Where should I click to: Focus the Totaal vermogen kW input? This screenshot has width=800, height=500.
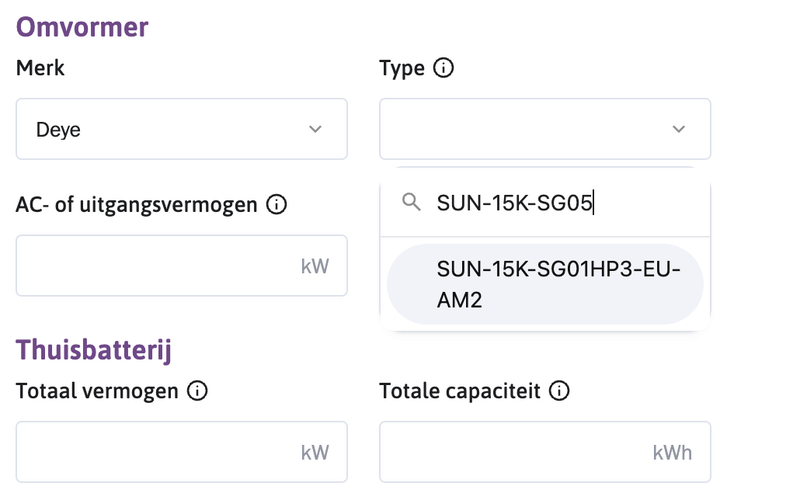coord(182,452)
